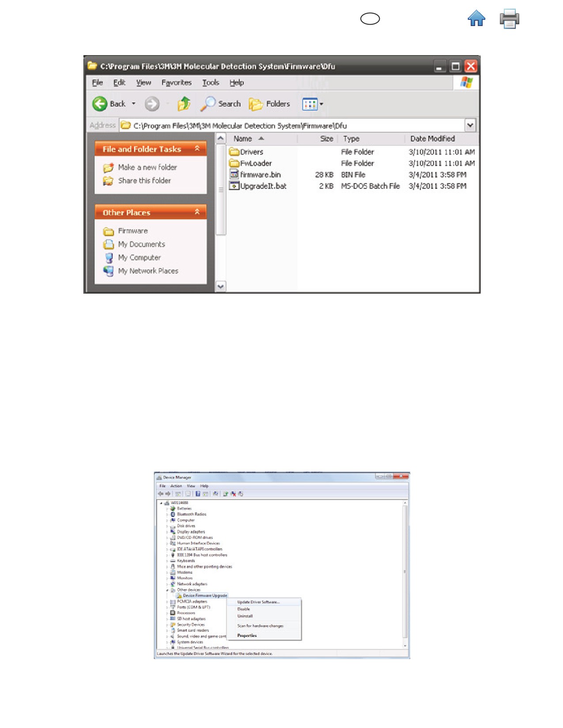The height and width of the screenshot is (728, 563).
Task: Expand the Network adapters node
Action: click(x=167, y=584)
